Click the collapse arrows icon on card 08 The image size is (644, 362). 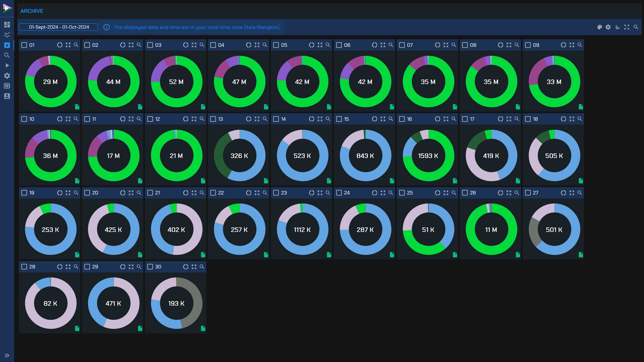pyautogui.click(x=509, y=45)
